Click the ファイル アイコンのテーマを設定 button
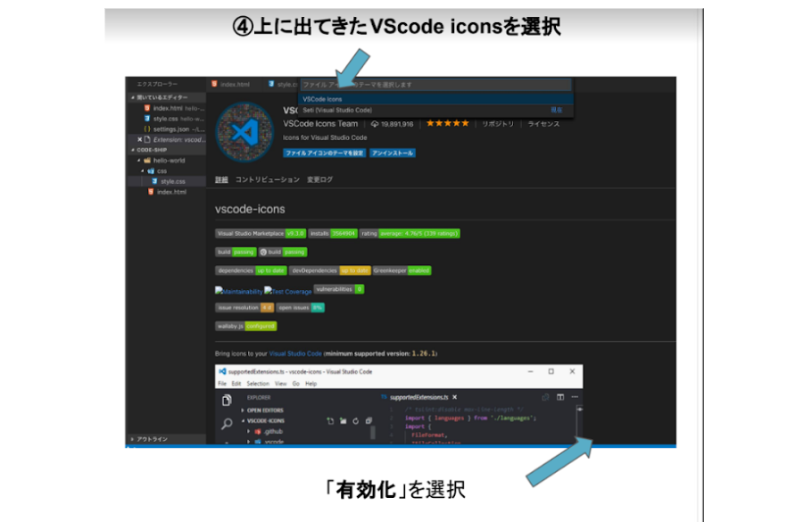 pos(325,153)
